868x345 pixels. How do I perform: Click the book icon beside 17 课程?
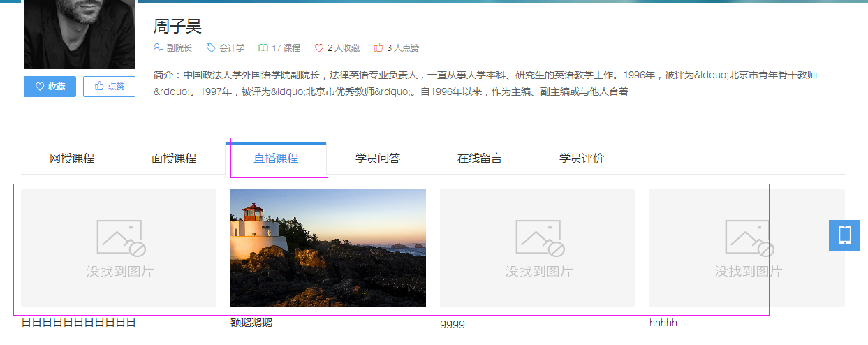click(263, 48)
